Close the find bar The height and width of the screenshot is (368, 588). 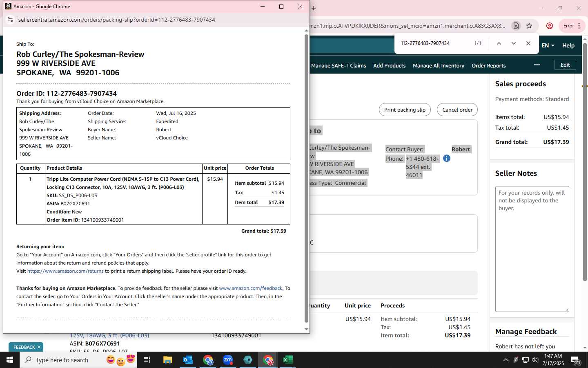coord(528,43)
